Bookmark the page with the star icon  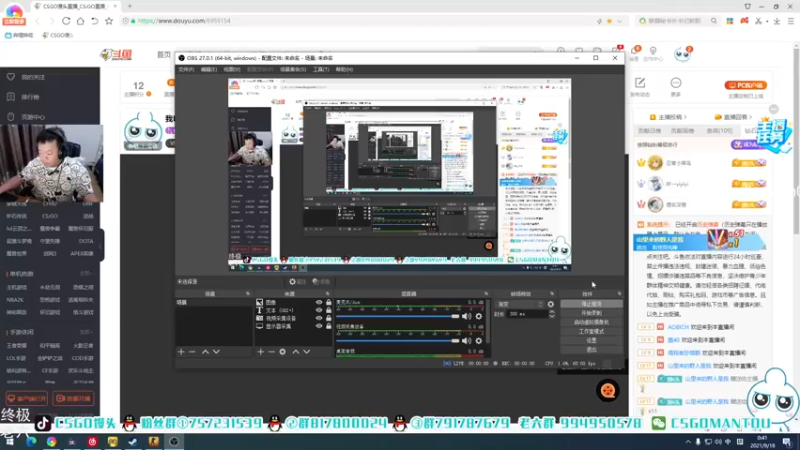pyautogui.click(x=109, y=21)
